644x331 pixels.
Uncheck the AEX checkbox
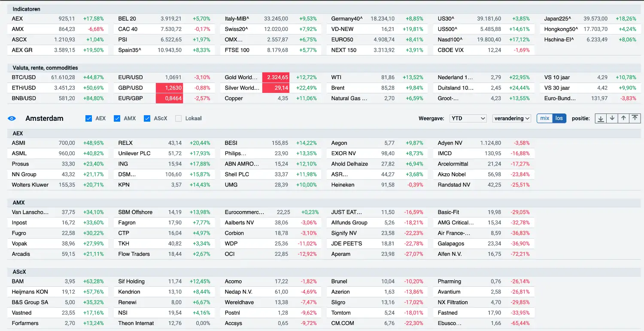coord(89,119)
